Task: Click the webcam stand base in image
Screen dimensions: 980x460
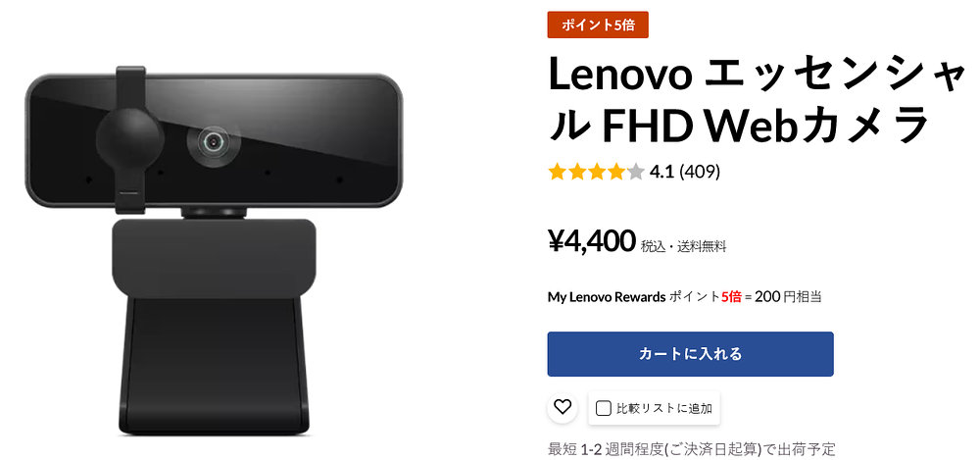Action: point(214,366)
